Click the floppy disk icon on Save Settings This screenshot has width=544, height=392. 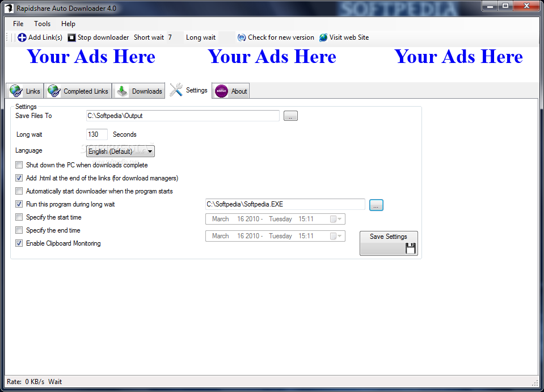tap(411, 248)
